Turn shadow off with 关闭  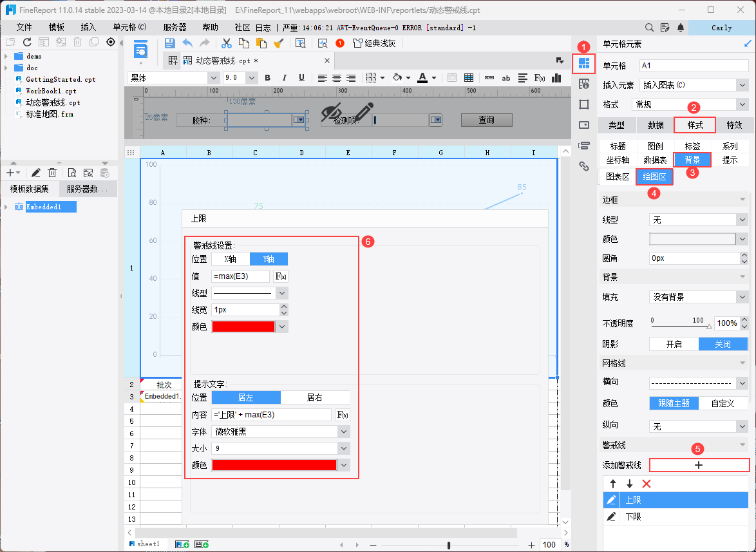723,344
